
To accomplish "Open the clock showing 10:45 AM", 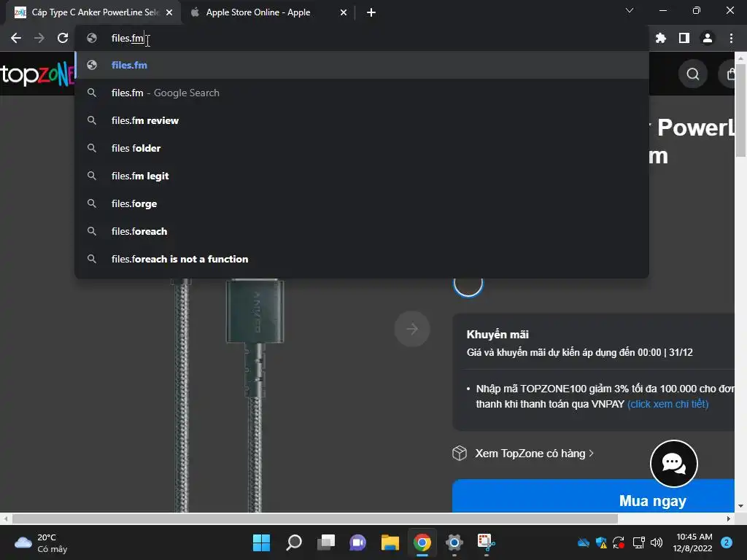I will pyautogui.click(x=694, y=542).
